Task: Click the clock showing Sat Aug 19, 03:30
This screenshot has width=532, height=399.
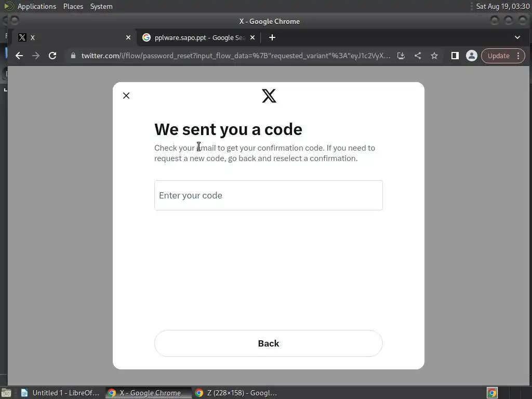Action: click(502, 6)
